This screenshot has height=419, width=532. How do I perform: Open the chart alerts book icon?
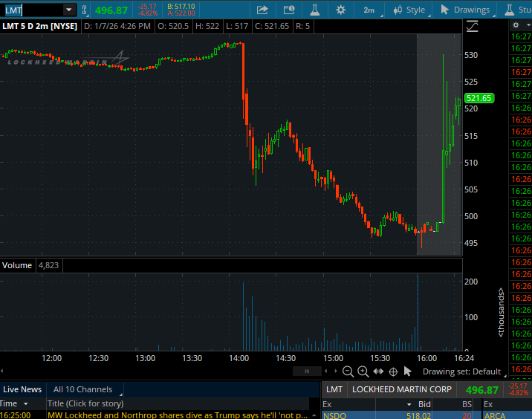(x=289, y=10)
